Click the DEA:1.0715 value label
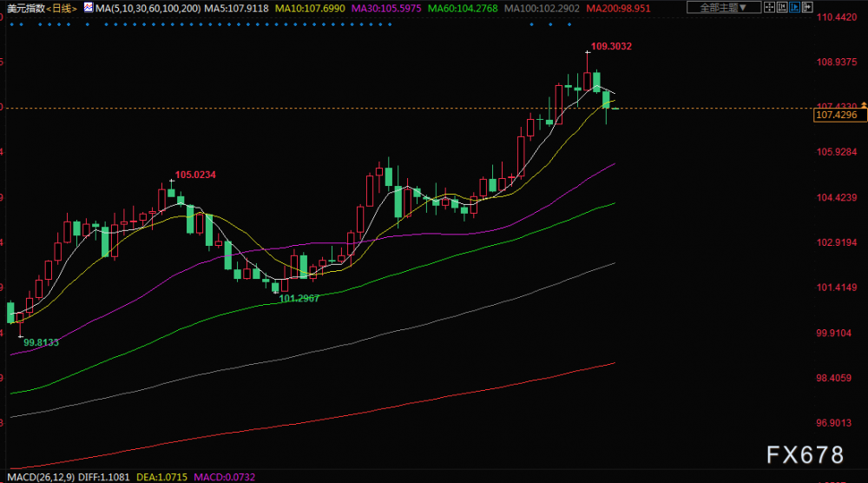This screenshot has width=868, height=483. [161, 477]
